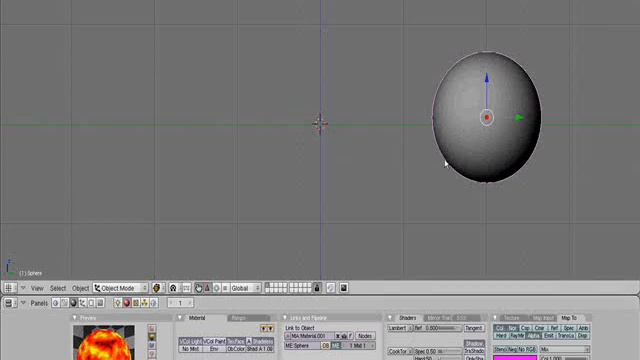Toggle Shadeless material option
This screenshot has height=360, width=640.
263,341
